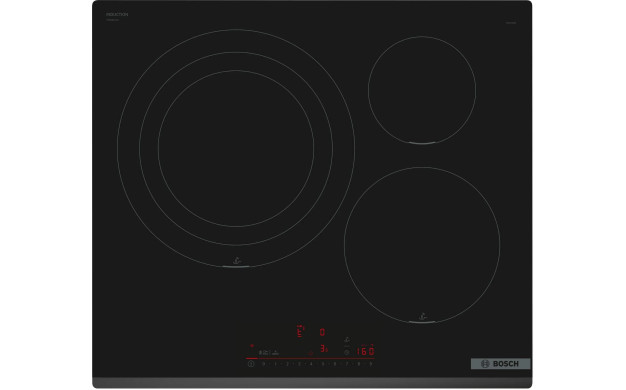Click the pan symbol on the large left zone
626x390 pixels.
click(237, 261)
